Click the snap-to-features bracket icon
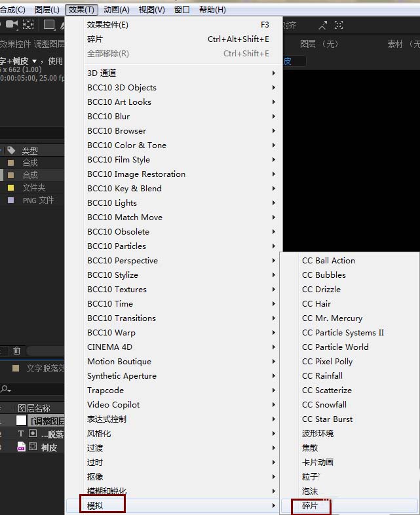This screenshot has height=515, width=420. 339,25
